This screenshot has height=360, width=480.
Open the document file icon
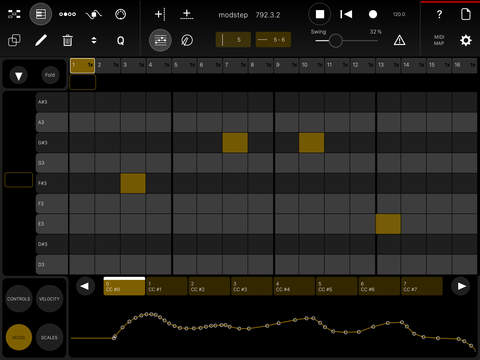click(466, 14)
